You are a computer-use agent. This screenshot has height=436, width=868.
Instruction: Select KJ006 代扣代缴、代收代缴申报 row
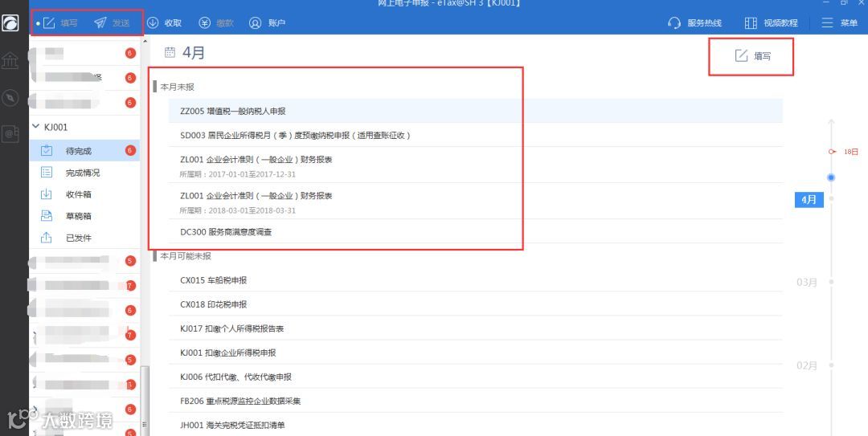[476, 377]
